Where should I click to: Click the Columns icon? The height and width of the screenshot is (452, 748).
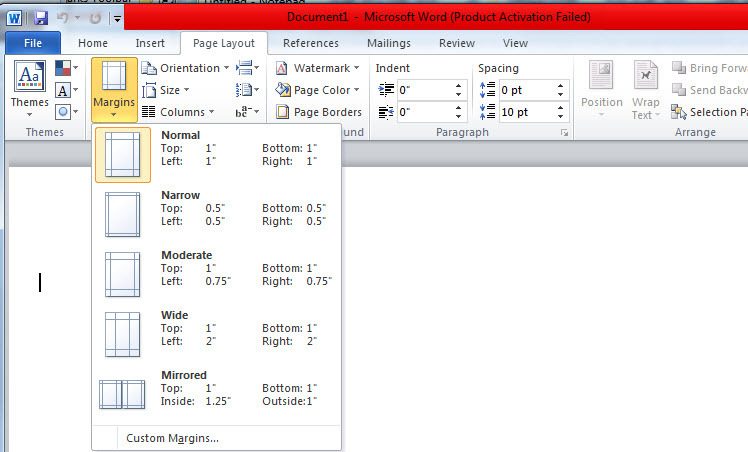(x=148, y=112)
